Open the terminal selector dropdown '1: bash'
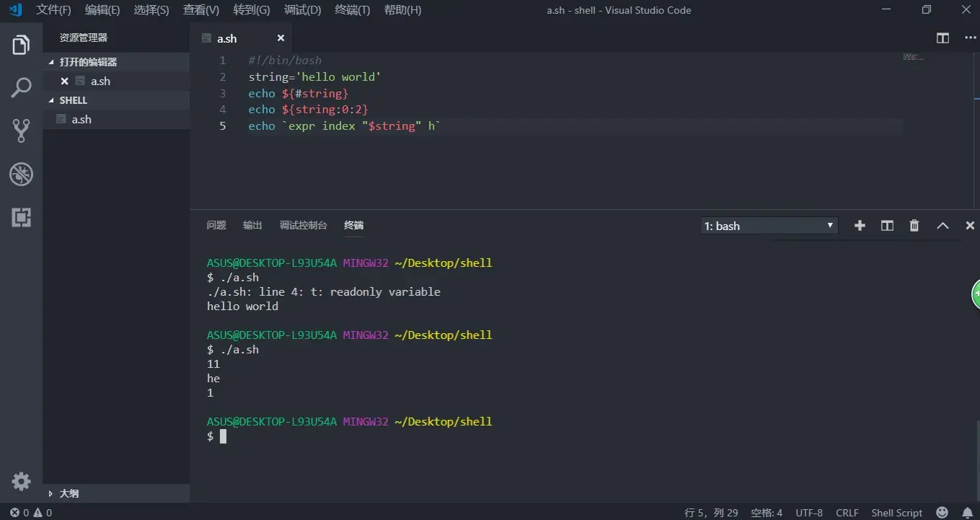This screenshot has width=980, height=520. [x=769, y=226]
